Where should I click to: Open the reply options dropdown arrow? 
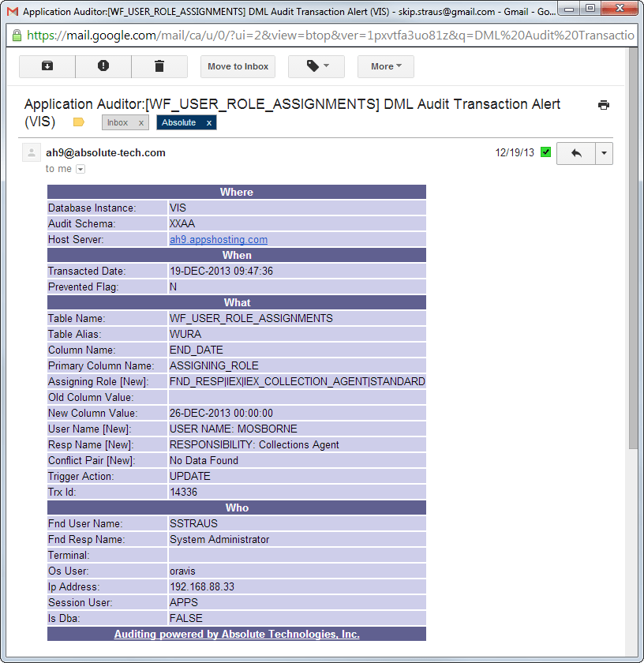click(x=604, y=152)
